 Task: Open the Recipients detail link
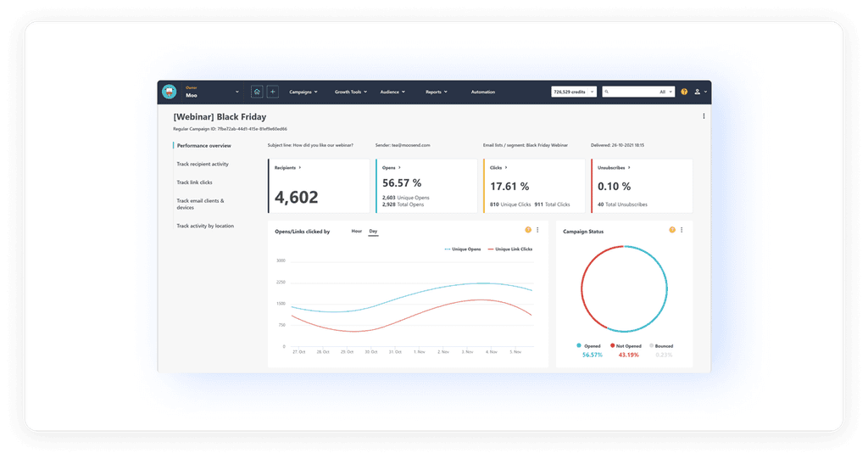pyautogui.click(x=288, y=167)
